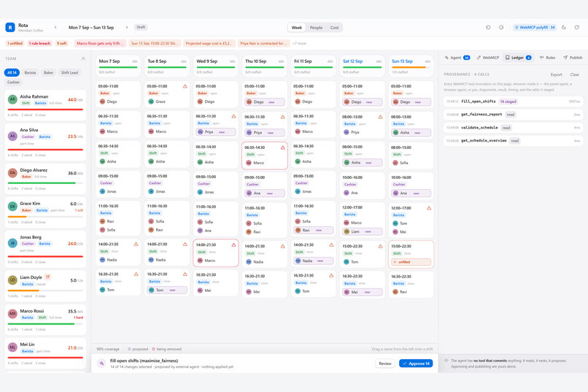Image resolution: width=588 pixels, height=392 pixels.
Task: Click the Projected wage cost alert chip
Action: [x=209, y=43]
